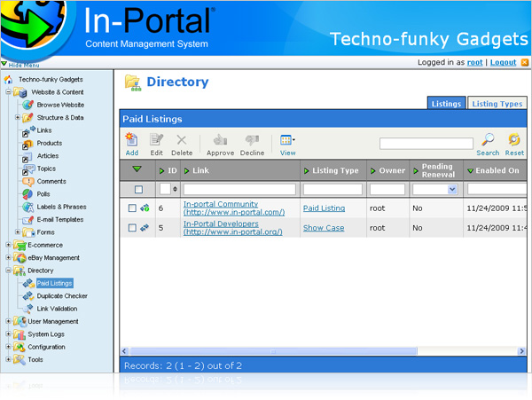Open the Paid Listing type link
Screen dimensions: 532x400
pos(324,208)
